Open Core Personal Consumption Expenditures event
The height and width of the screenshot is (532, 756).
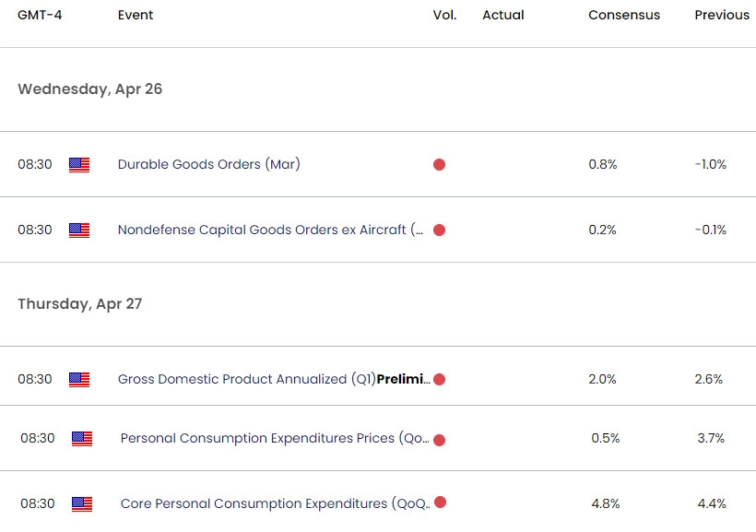coord(275,503)
